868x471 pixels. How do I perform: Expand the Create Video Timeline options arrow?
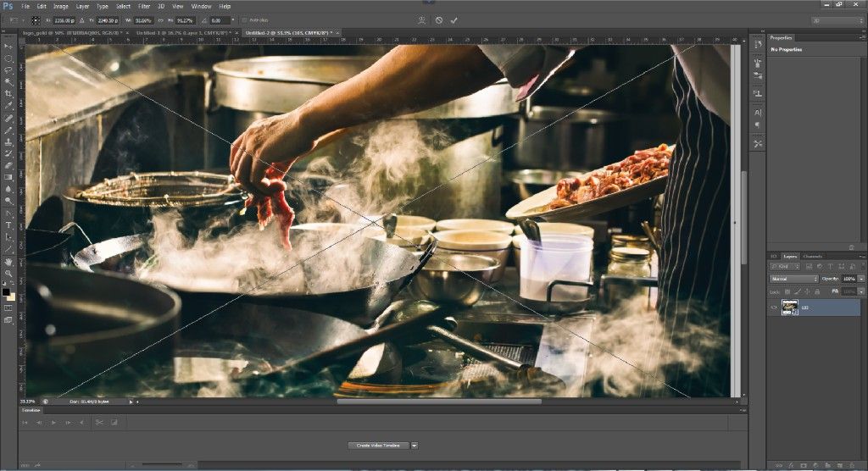(415, 445)
